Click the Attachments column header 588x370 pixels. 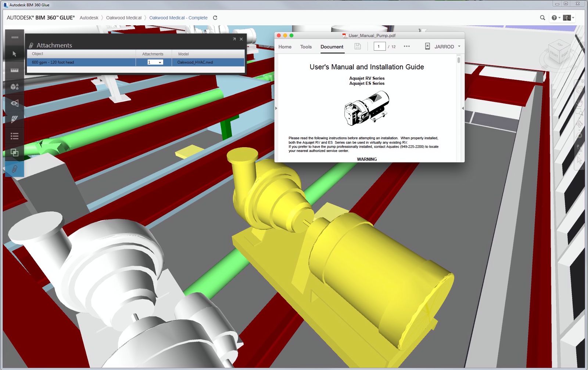[153, 54]
